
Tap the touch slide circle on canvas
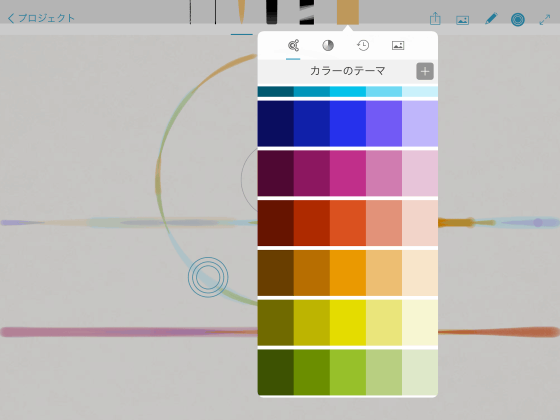(208, 277)
